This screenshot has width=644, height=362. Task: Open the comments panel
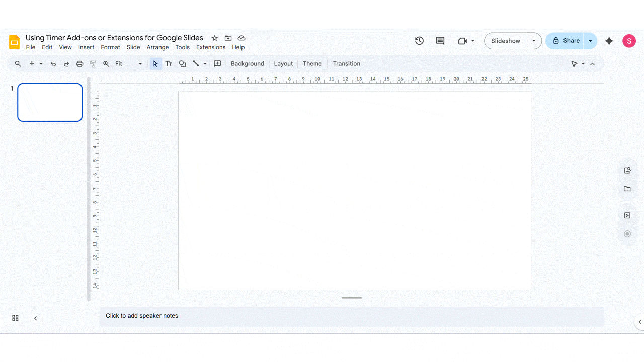point(439,40)
